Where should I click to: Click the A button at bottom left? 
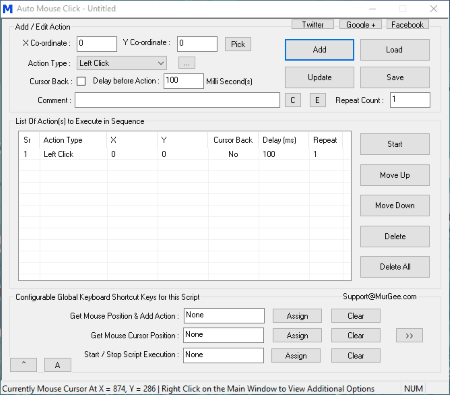57,365
